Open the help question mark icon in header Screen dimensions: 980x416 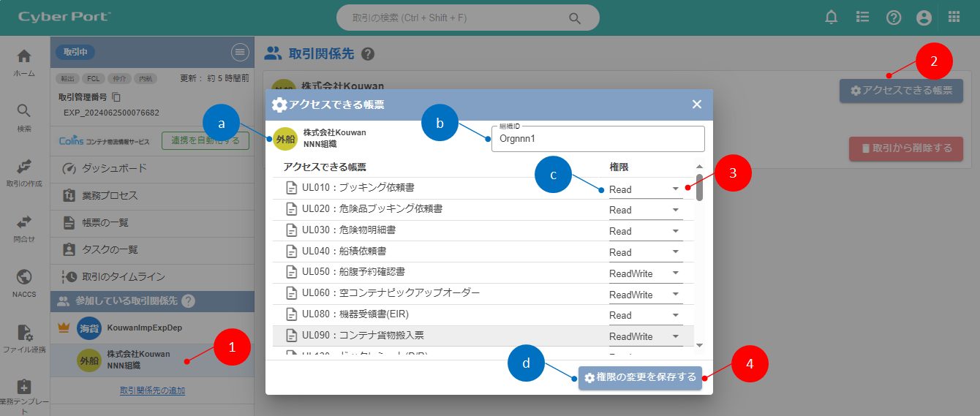[894, 18]
